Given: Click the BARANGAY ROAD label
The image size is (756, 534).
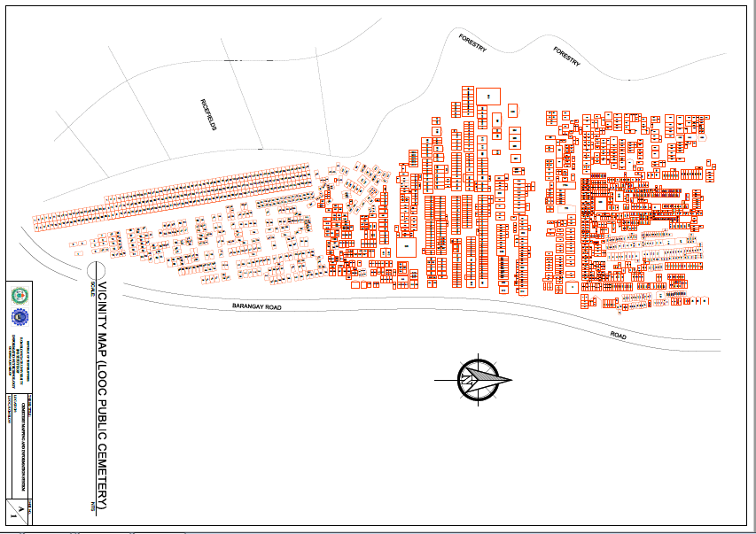Looking at the screenshot, I should (x=256, y=306).
